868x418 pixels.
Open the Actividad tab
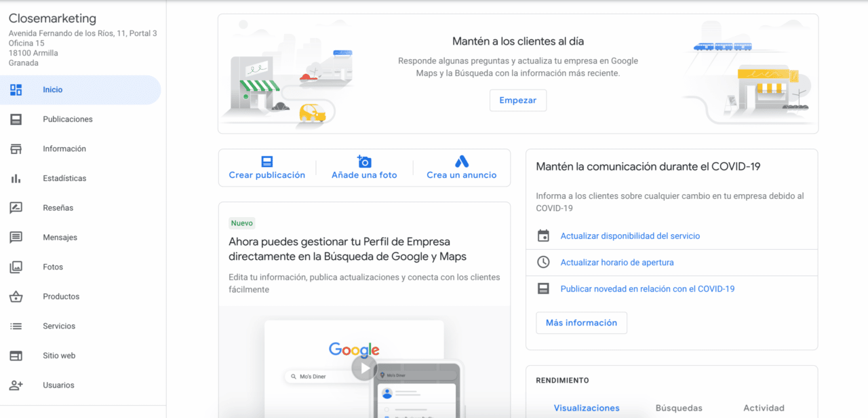(x=764, y=408)
